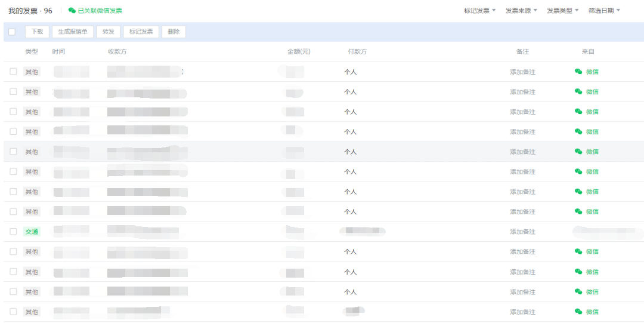Check the box for the 交通 invoice row
The width and height of the screenshot is (644, 323).
pos(13,232)
